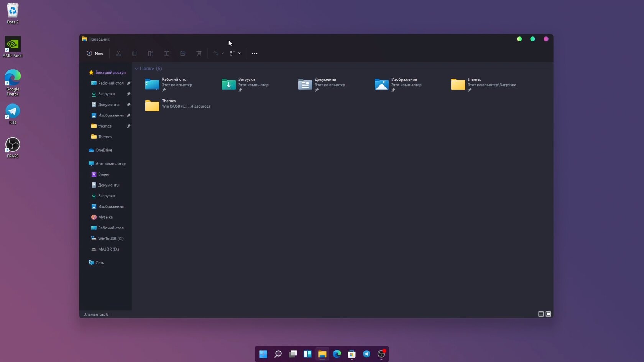This screenshot has height=362, width=644.
Task: Select the Cut tool in the toolbar
Action: coord(118,53)
